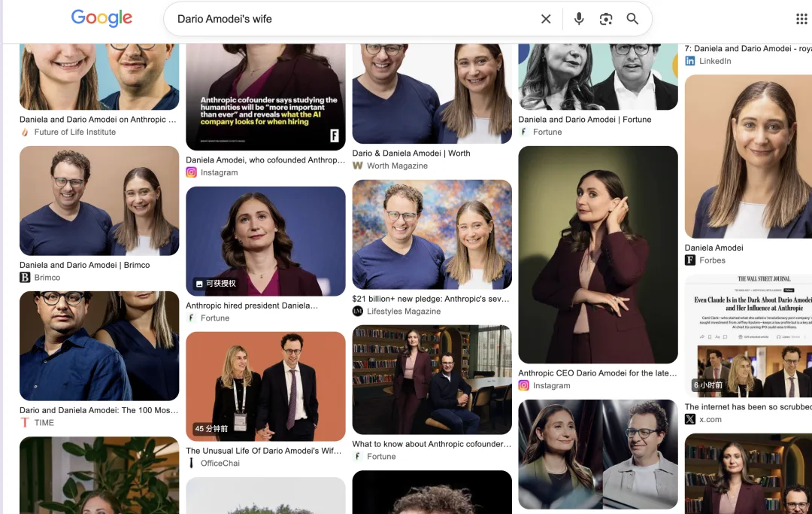Click the '可获授权' licensable badge

[x=216, y=284]
